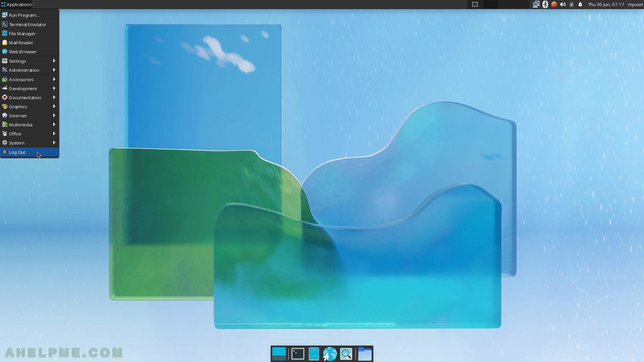Open File Manager menu entry

[x=30, y=34]
